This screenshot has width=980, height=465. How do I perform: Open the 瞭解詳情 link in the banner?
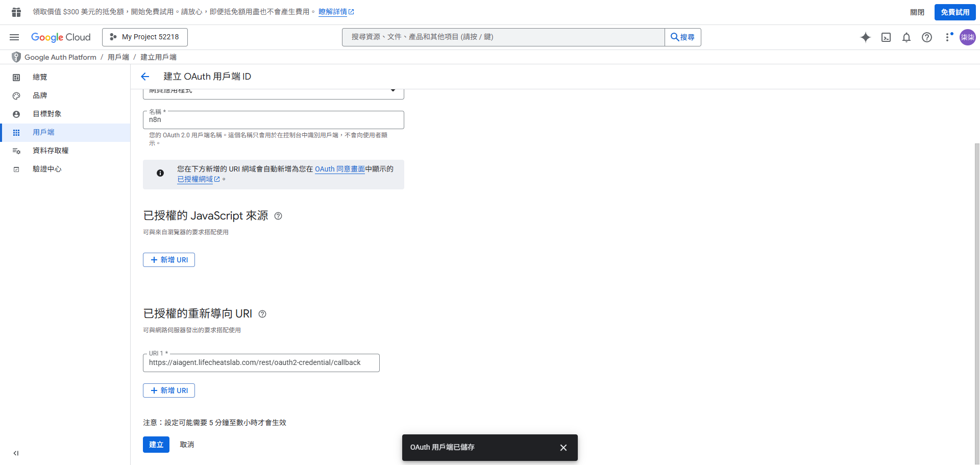pos(333,11)
